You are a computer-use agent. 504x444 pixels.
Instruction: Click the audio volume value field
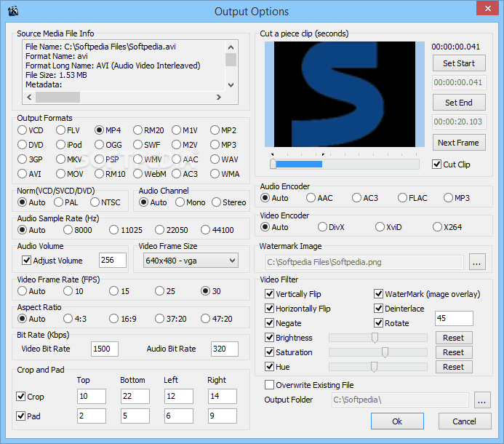click(113, 260)
